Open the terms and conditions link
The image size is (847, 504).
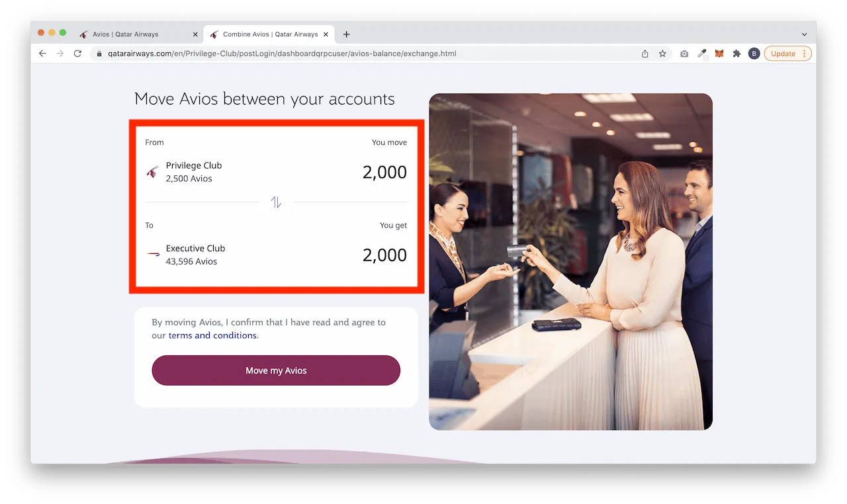(x=212, y=335)
